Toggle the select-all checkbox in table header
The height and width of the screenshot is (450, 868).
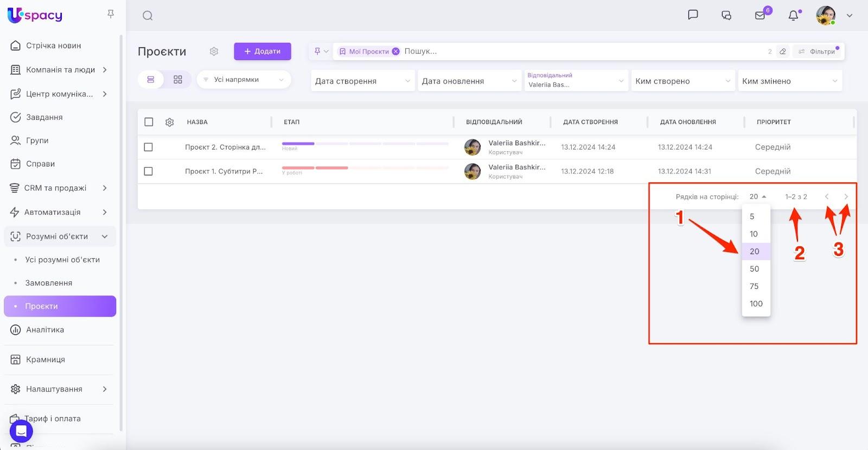click(149, 122)
